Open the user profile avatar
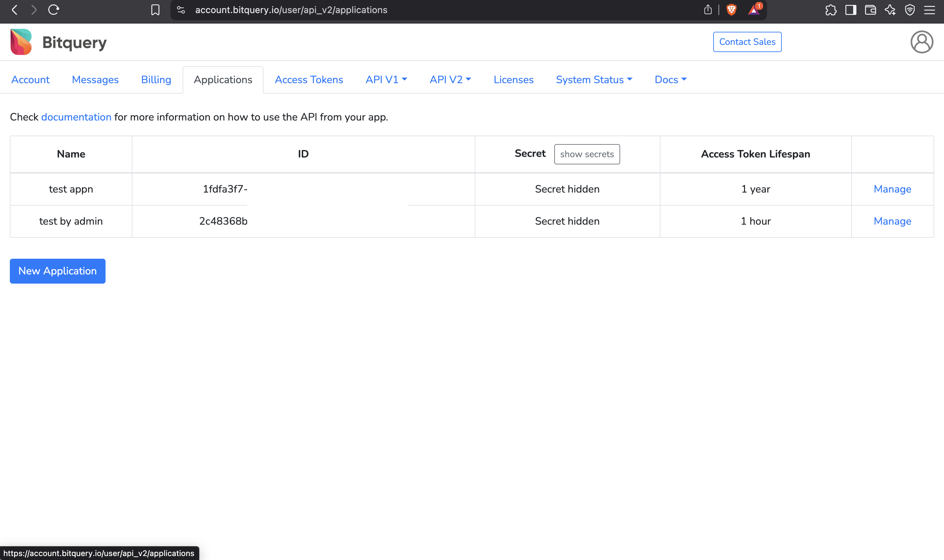The width and height of the screenshot is (944, 560). point(922,42)
